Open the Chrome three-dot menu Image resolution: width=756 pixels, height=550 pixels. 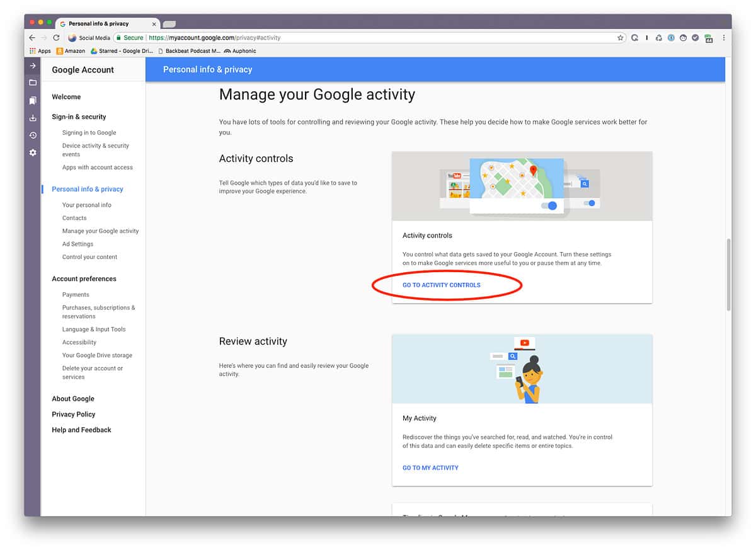pos(723,38)
